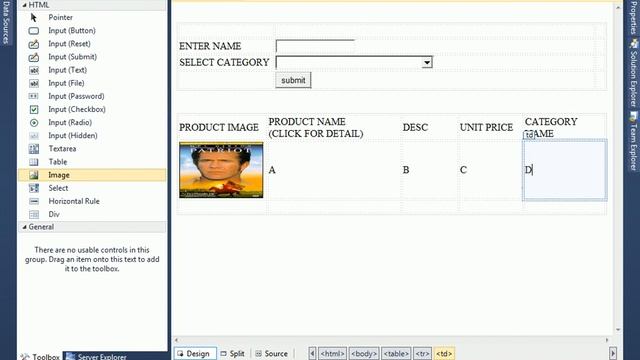Click the ENTER NAME label
Screen dimensions: 640x360
pyautogui.click(x=210, y=46)
